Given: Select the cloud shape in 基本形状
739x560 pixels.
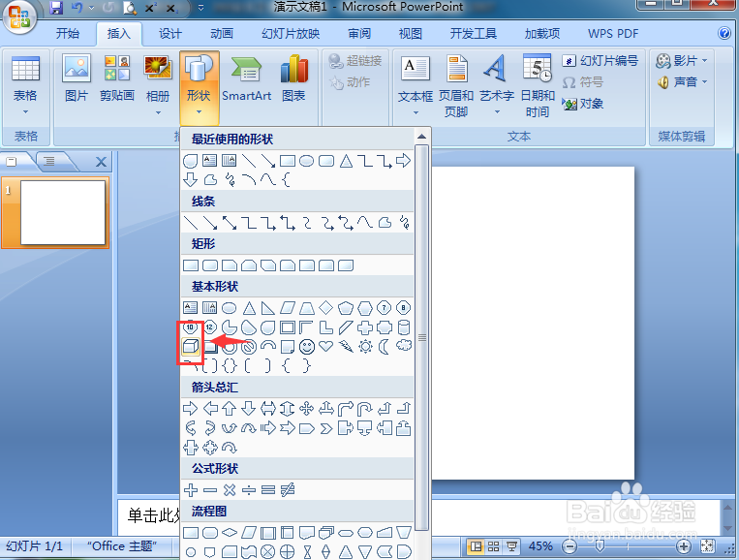Looking at the screenshot, I should coord(404,346).
